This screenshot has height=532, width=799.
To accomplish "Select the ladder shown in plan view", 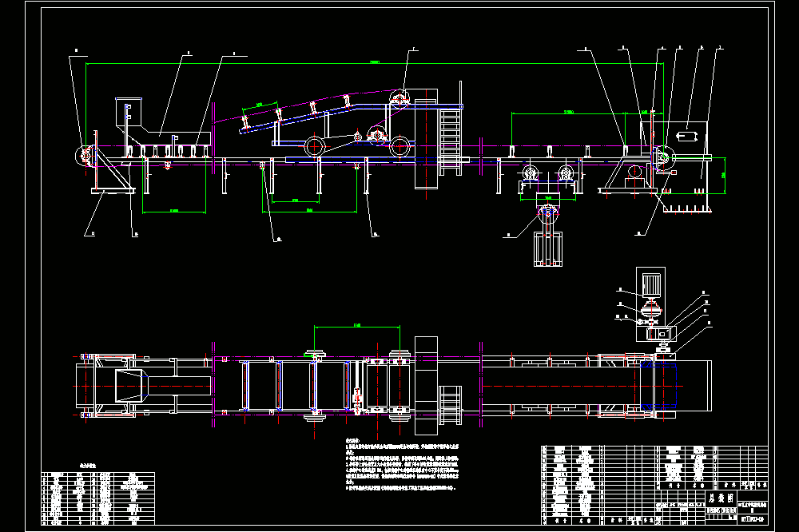I will coord(450,405).
